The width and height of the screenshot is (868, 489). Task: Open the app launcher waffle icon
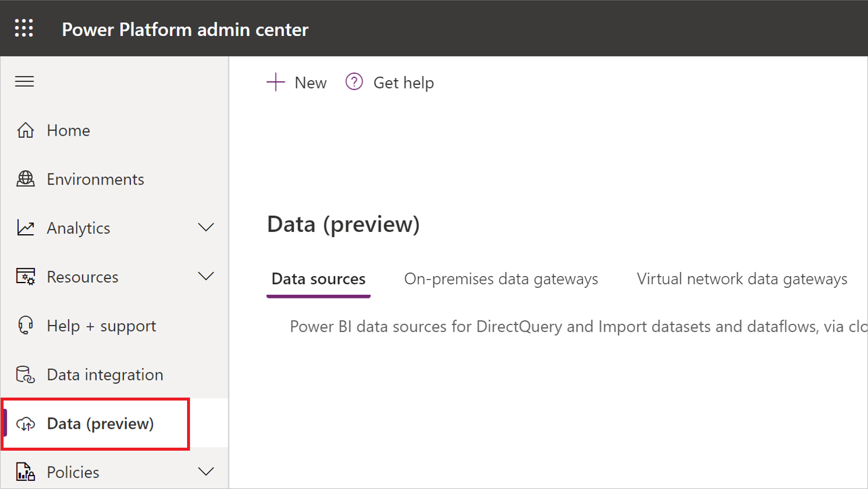[x=24, y=28]
